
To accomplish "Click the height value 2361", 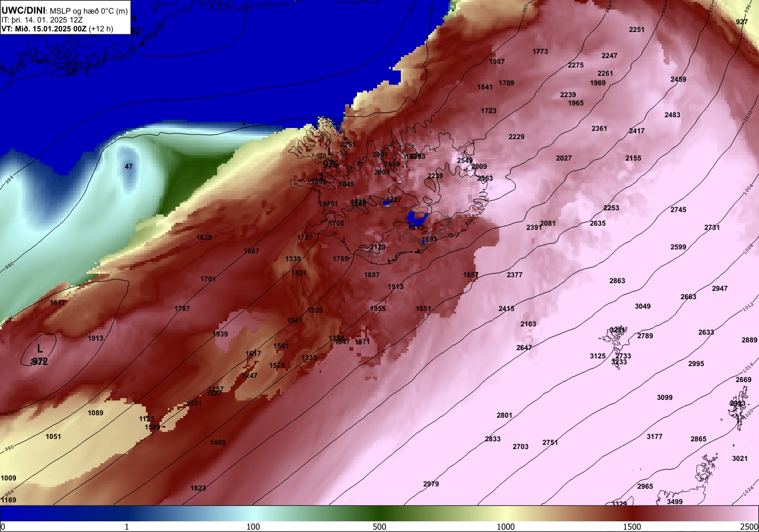I will pos(599,129).
